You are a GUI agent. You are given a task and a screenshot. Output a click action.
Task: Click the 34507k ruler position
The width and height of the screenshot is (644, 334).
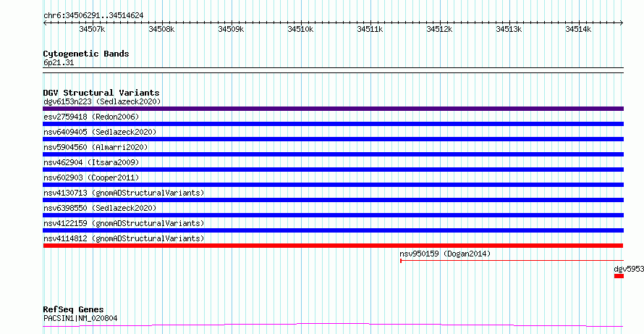[x=93, y=29]
